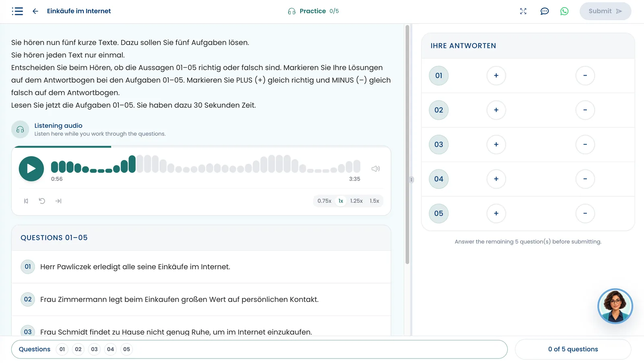Mark answer 01 as minus
The width and height of the screenshot is (644, 363).
[x=585, y=76]
